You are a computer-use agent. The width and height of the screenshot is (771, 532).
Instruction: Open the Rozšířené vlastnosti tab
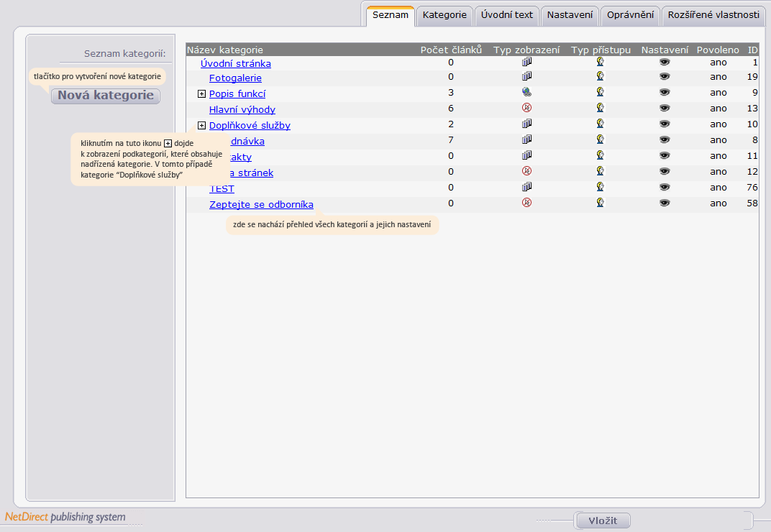pos(713,15)
